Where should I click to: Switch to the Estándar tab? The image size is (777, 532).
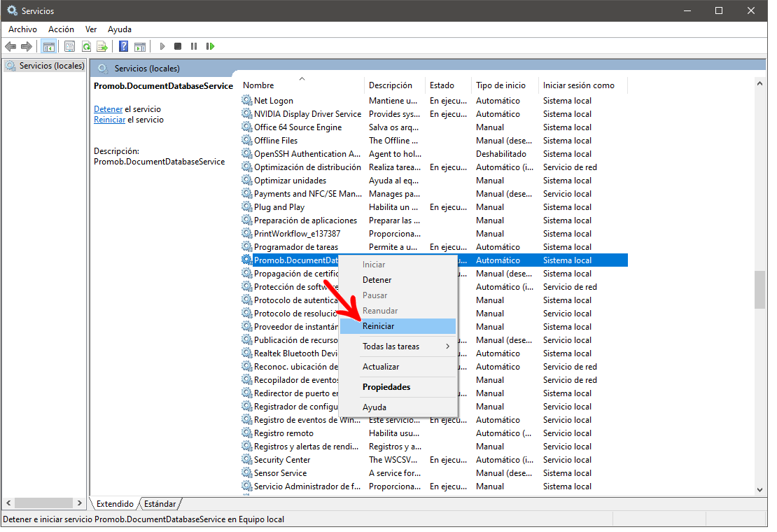coord(160,504)
